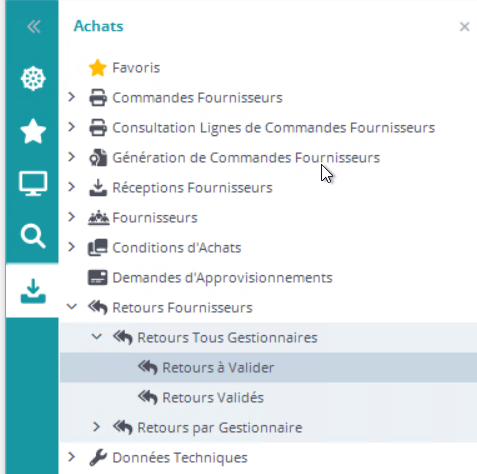Select Génération de Commandes Fournisseurs entry
Viewport: 477px width, 474px height.
(x=246, y=158)
